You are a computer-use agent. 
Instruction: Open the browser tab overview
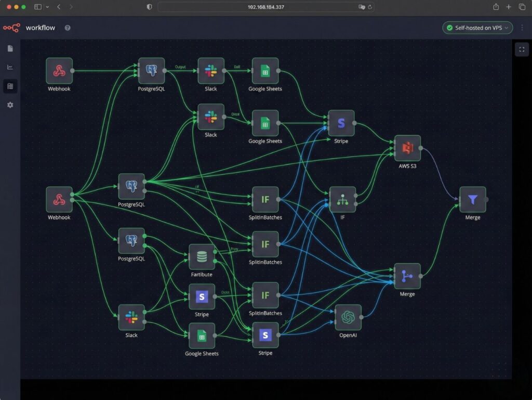coord(522,7)
